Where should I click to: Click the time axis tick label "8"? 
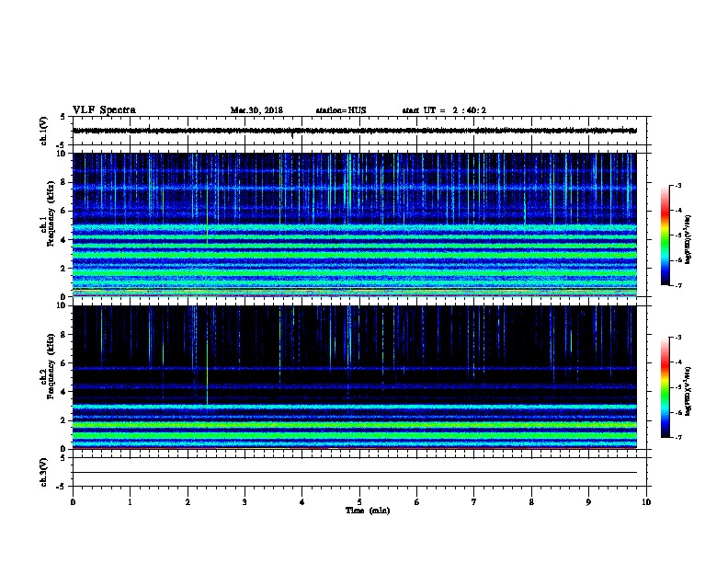tap(531, 502)
